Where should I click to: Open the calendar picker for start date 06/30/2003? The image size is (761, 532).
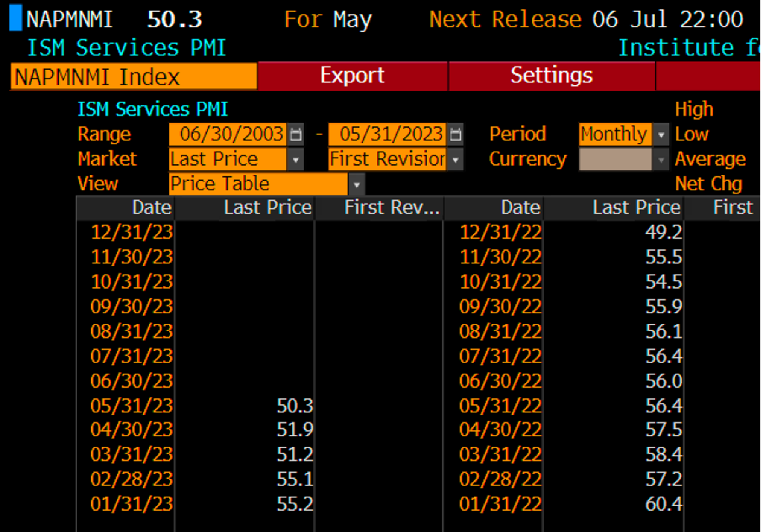click(x=295, y=134)
